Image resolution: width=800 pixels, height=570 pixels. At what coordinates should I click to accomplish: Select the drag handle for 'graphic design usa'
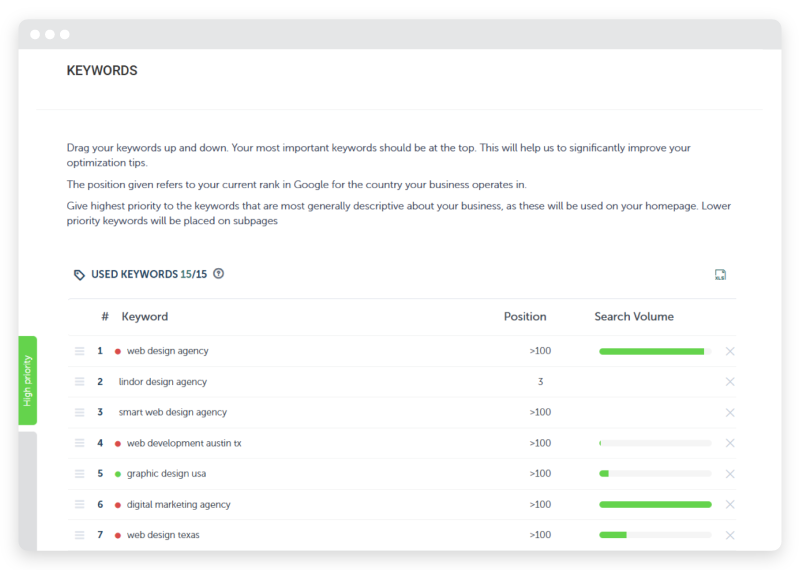(x=80, y=474)
